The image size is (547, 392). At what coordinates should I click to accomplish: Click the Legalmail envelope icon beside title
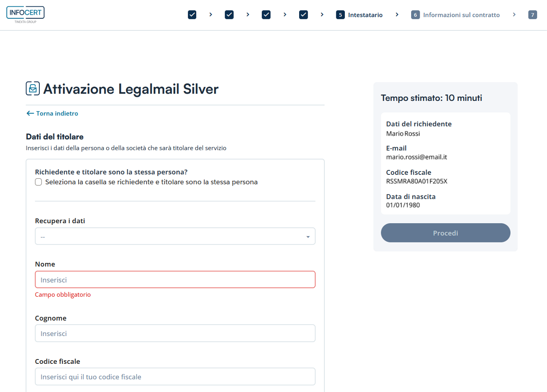click(33, 88)
